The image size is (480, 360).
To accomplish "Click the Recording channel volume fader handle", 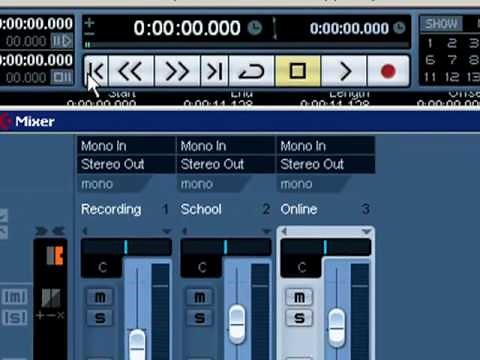I will [137, 345].
